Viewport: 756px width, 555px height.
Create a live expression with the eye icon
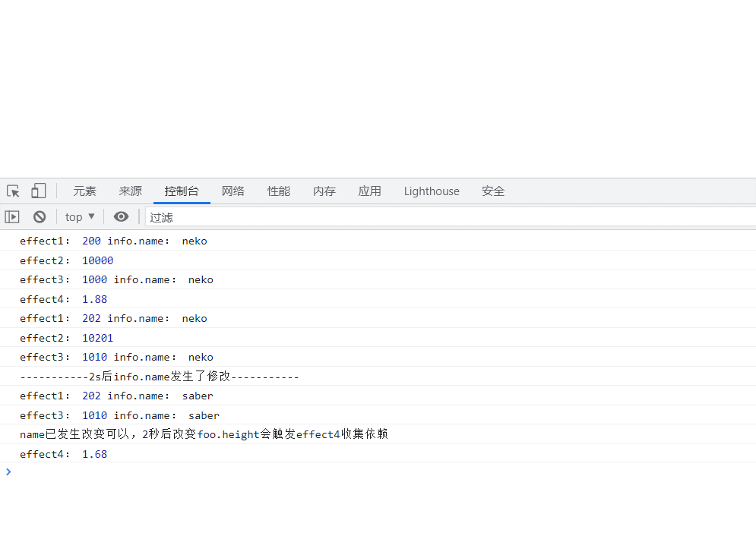121,217
